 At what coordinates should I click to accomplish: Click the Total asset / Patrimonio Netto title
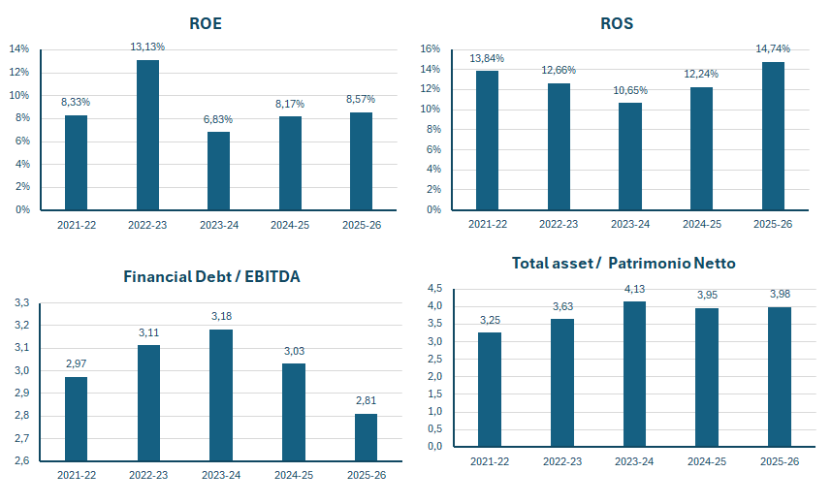click(x=623, y=264)
